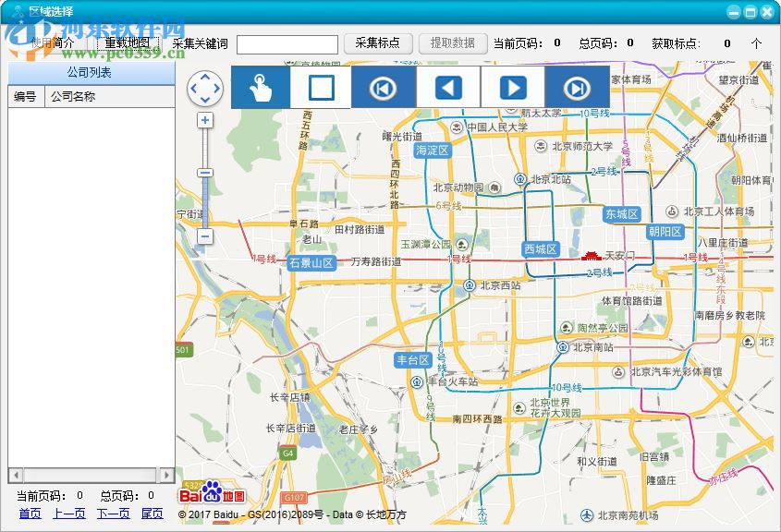Image resolution: width=781 pixels, height=532 pixels.
Task: Click the 尾页 last page link
Action: tap(153, 514)
